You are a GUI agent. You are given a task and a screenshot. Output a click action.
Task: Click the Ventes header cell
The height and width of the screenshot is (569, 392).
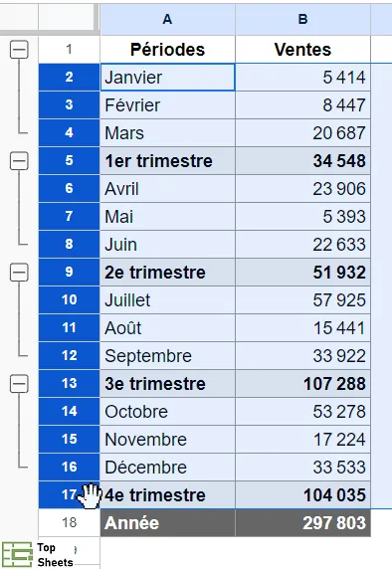pos(302,50)
